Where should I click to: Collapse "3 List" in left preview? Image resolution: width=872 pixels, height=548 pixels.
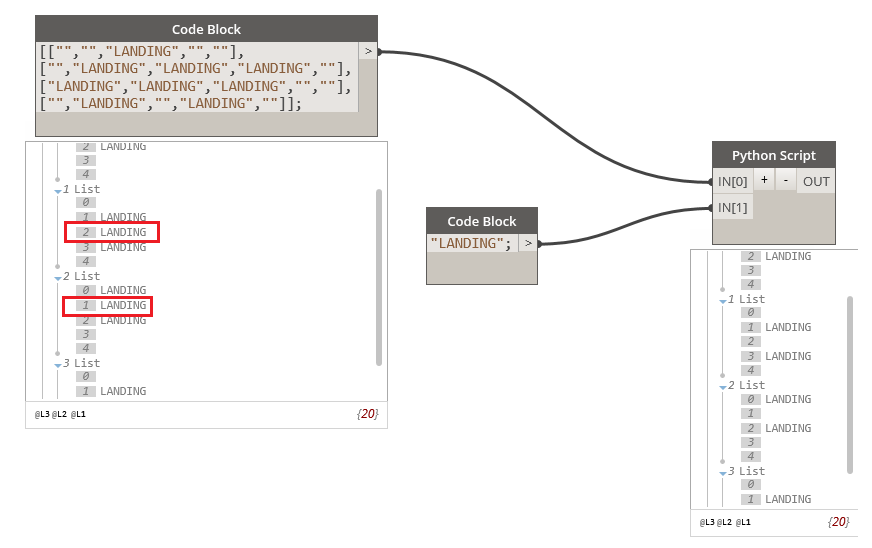(58, 365)
